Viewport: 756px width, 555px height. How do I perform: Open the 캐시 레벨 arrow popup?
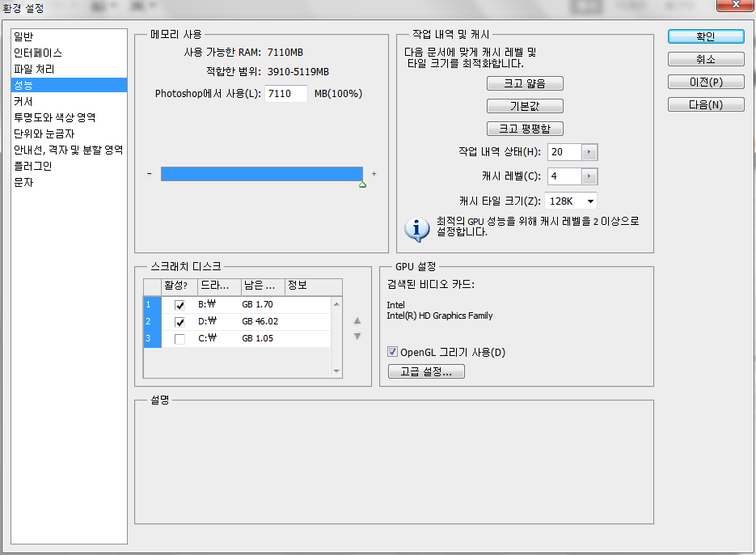pos(589,176)
